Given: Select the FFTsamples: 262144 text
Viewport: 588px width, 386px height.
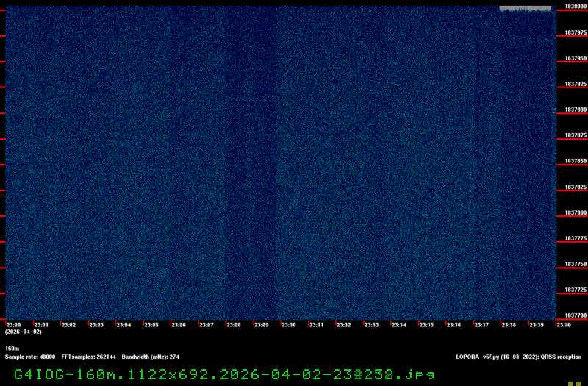Looking at the screenshot, I should (88, 357).
